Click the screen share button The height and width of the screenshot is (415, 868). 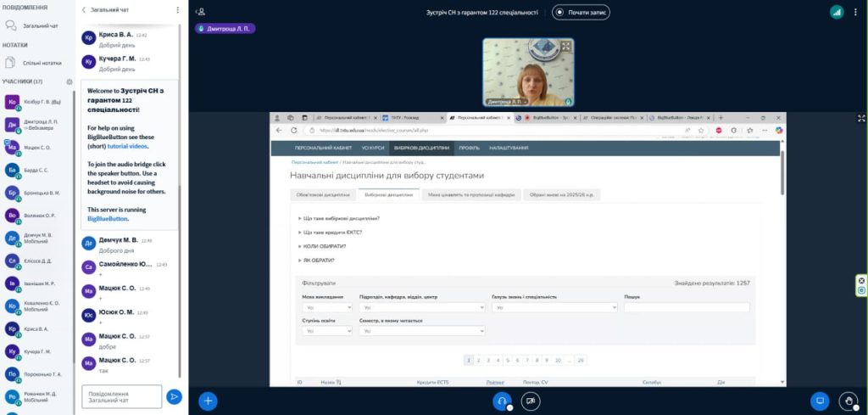819,400
